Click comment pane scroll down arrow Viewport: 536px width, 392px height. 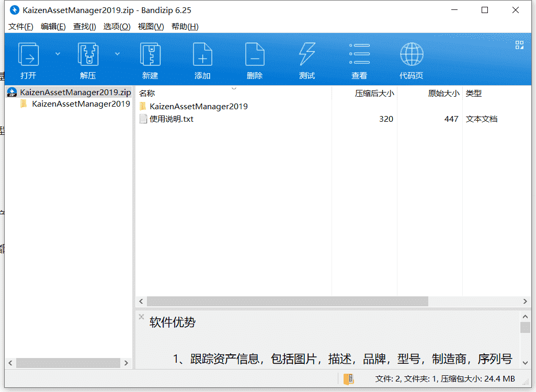525,363
